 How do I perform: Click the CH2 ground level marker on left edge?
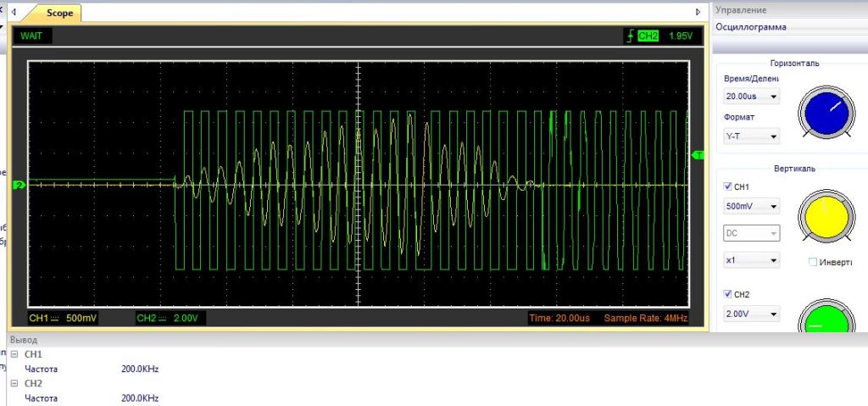tap(19, 184)
